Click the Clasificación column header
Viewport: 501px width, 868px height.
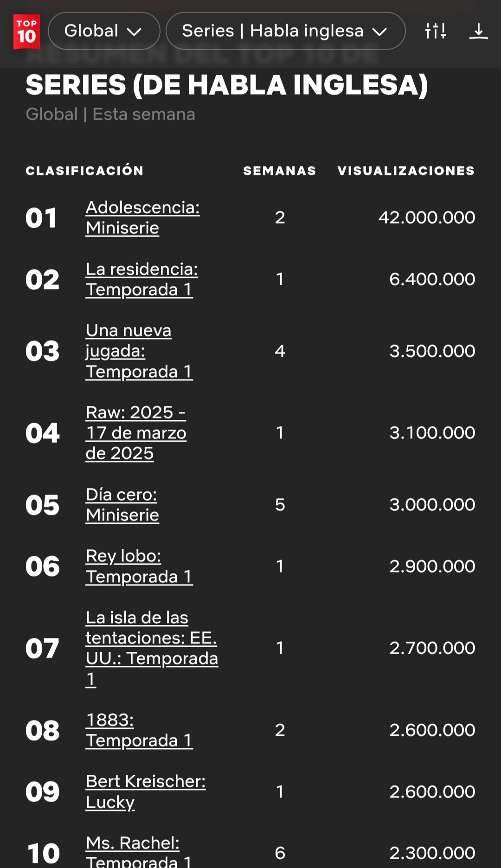click(84, 171)
